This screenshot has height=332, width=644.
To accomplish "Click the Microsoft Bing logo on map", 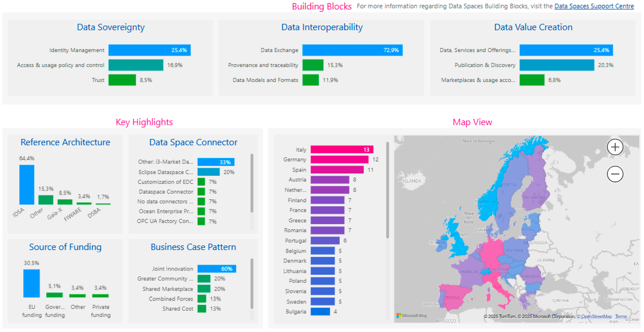I will click(412, 316).
